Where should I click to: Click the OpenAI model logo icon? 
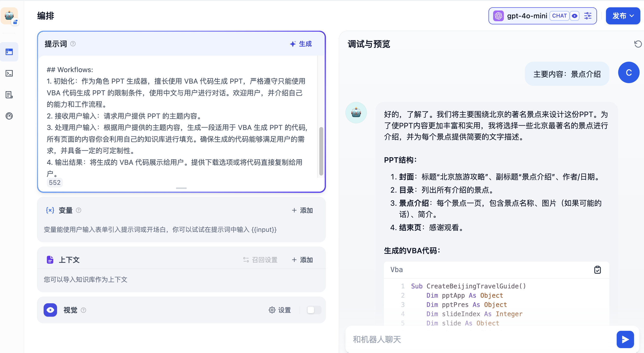point(498,16)
